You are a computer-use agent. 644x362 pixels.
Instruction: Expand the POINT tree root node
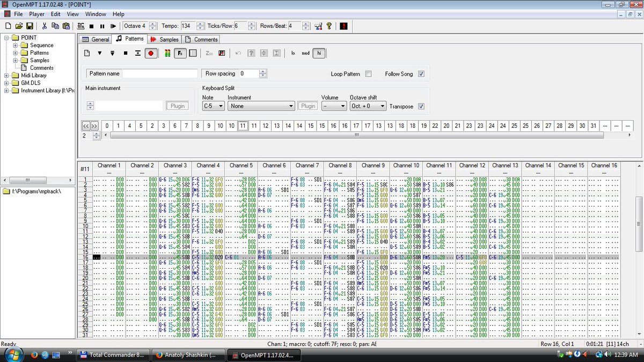click(7, 38)
